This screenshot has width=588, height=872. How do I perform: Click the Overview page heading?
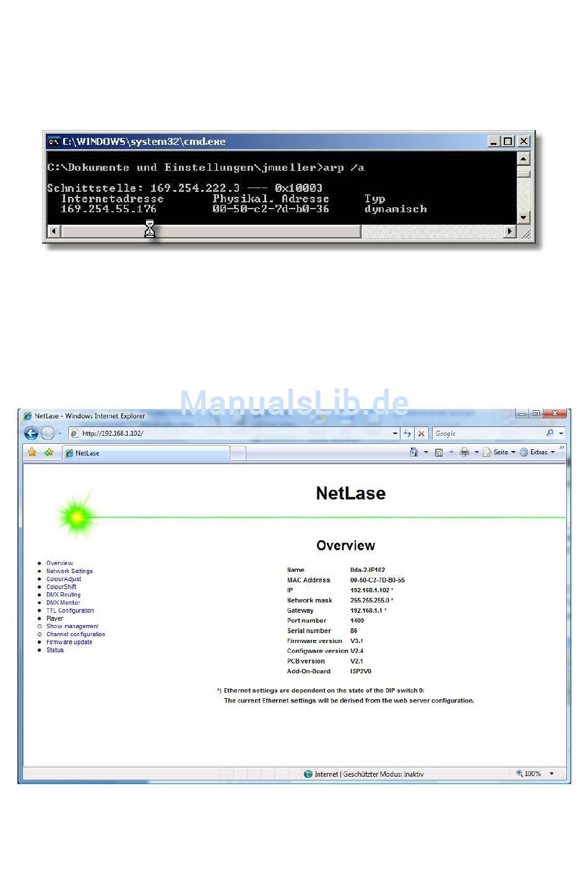[346, 545]
